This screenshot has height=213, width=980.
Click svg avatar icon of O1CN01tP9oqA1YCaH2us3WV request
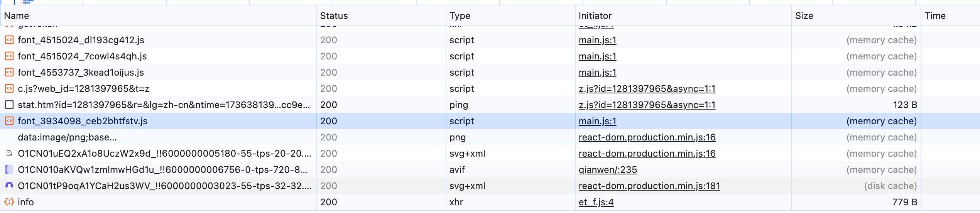9,186
